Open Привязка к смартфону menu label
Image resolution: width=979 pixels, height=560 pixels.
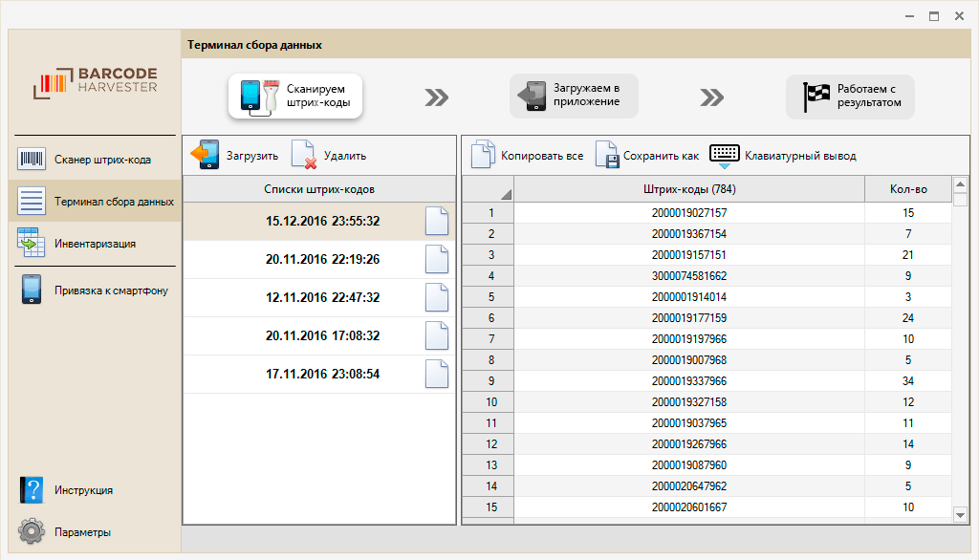(111, 291)
